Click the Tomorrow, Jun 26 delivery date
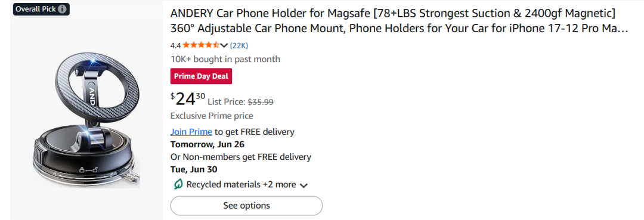 (208, 144)
